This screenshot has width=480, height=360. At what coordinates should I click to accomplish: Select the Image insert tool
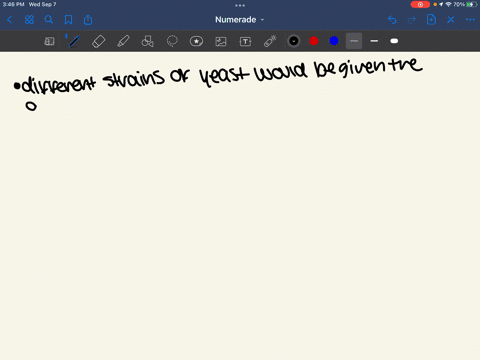point(221,41)
